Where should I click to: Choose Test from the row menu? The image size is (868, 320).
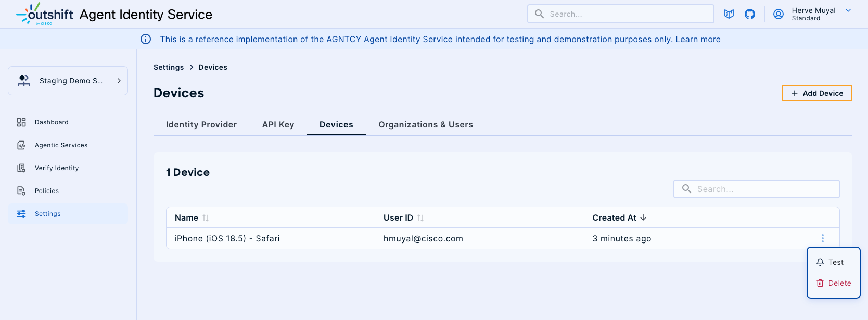[834, 262]
